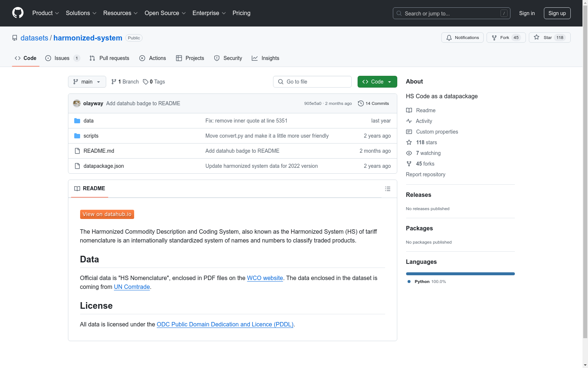Open the olayway author link

tap(93, 103)
